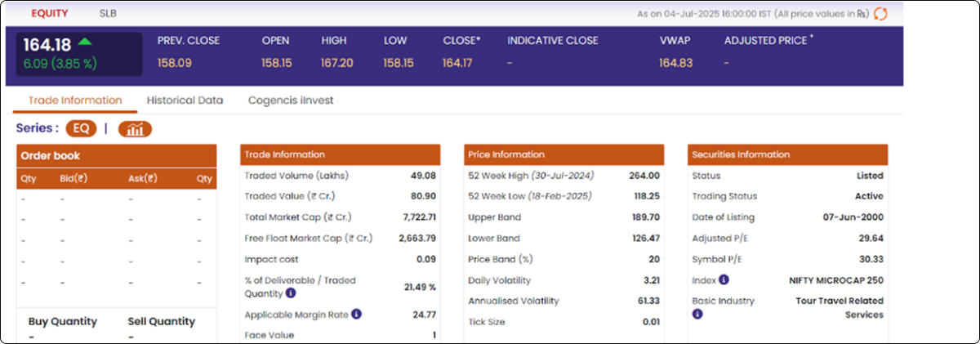Click the Impact cost value 0.09
The width and height of the screenshot is (980, 344).
pos(426,259)
